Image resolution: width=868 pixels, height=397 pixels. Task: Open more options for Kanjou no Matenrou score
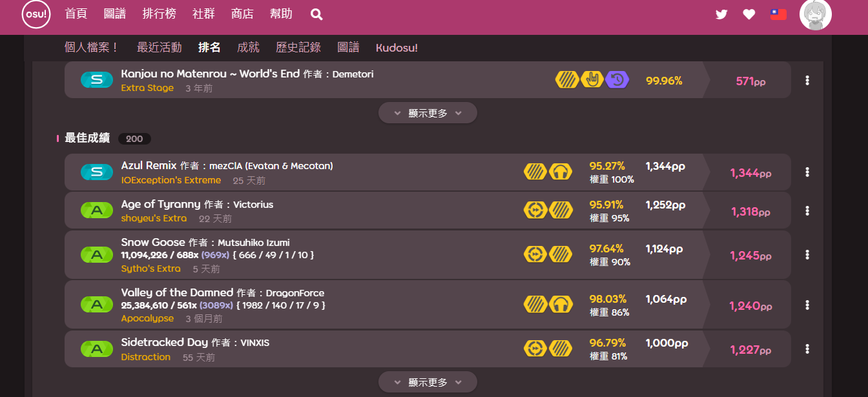(807, 80)
